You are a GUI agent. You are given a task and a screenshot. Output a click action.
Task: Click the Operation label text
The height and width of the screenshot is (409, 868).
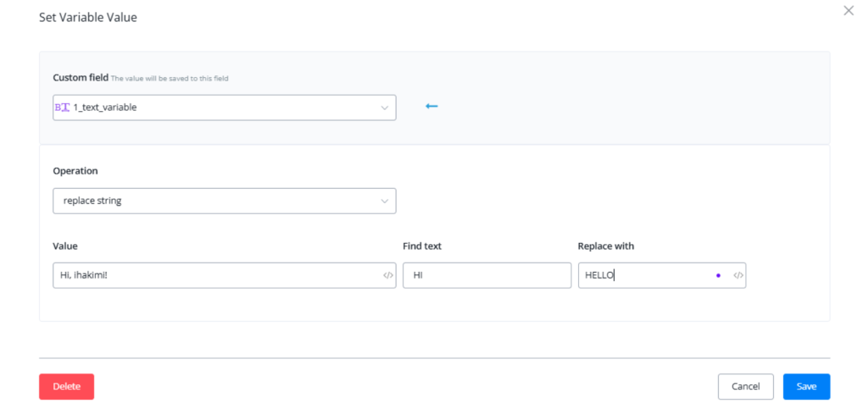coord(75,170)
